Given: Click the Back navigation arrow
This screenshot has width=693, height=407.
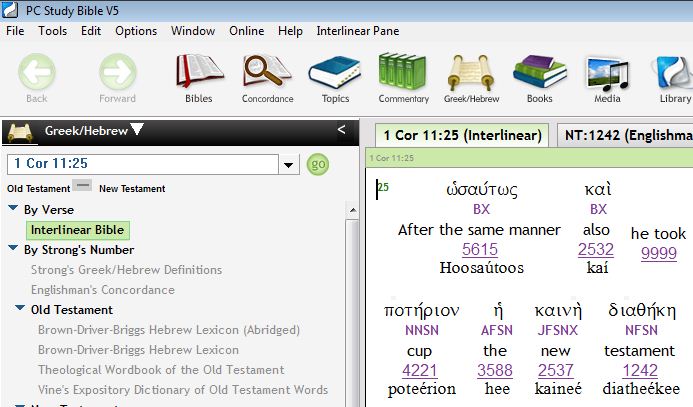Looking at the screenshot, I should coord(37,76).
